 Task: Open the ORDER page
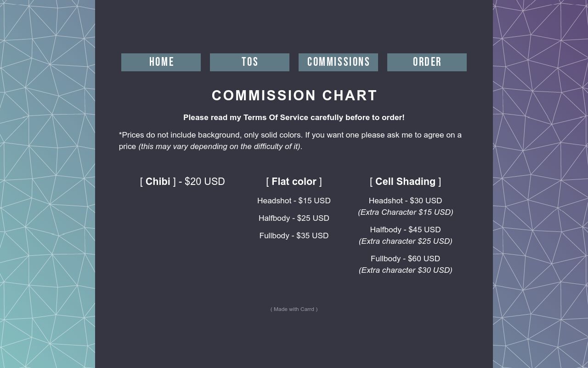tap(427, 62)
